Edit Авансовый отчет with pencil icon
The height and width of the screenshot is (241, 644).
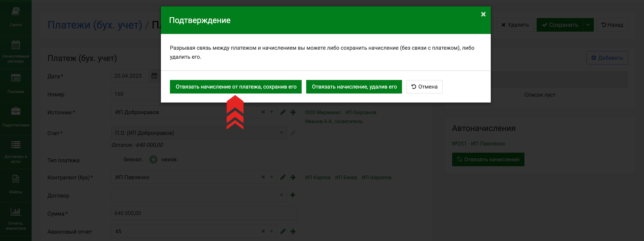283,232
